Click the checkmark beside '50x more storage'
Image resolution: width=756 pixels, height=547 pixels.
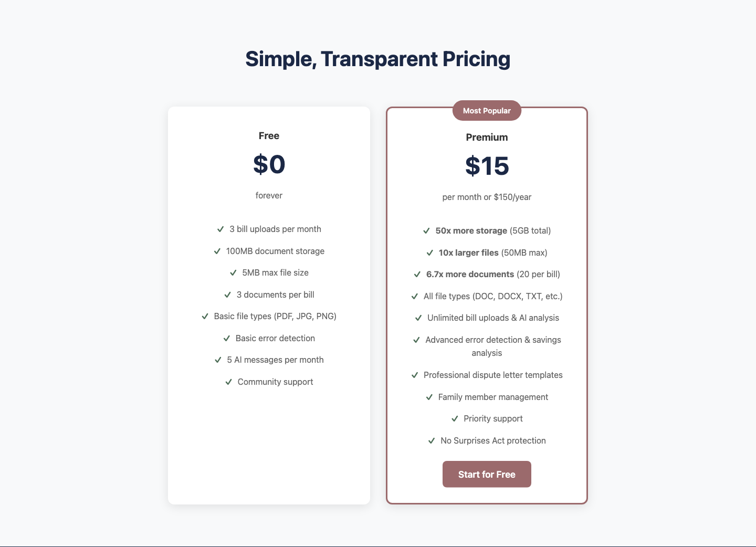pyautogui.click(x=426, y=230)
